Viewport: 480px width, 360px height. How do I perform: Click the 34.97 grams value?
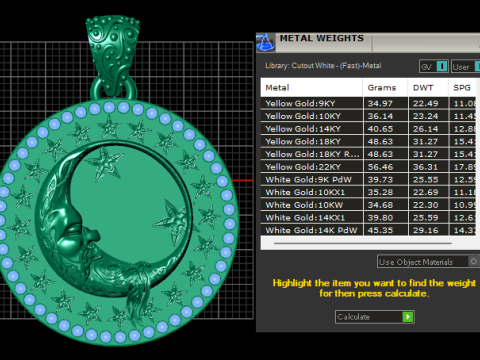pyautogui.click(x=380, y=103)
